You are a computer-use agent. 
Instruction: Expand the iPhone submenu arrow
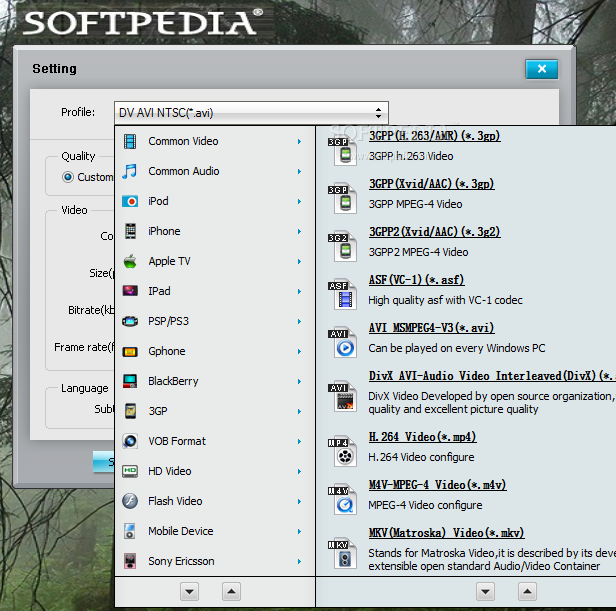click(x=299, y=231)
